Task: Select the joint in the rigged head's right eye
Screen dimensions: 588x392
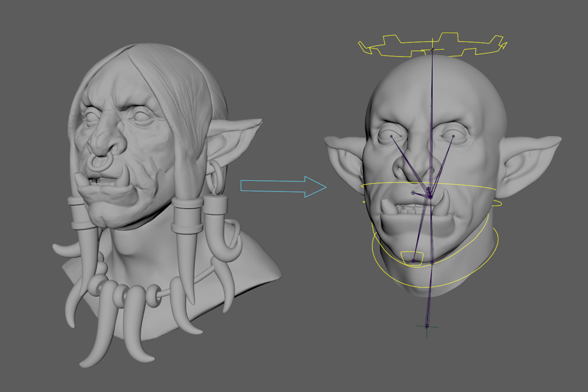Action: pyautogui.click(x=453, y=136)
